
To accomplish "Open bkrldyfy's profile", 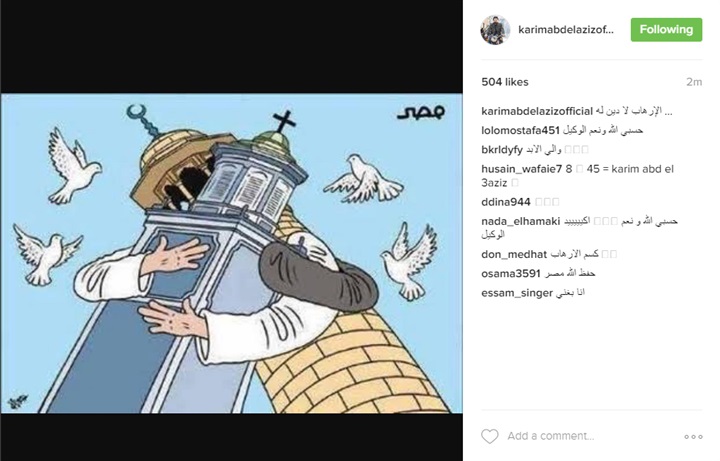I will tap(502, 150).
